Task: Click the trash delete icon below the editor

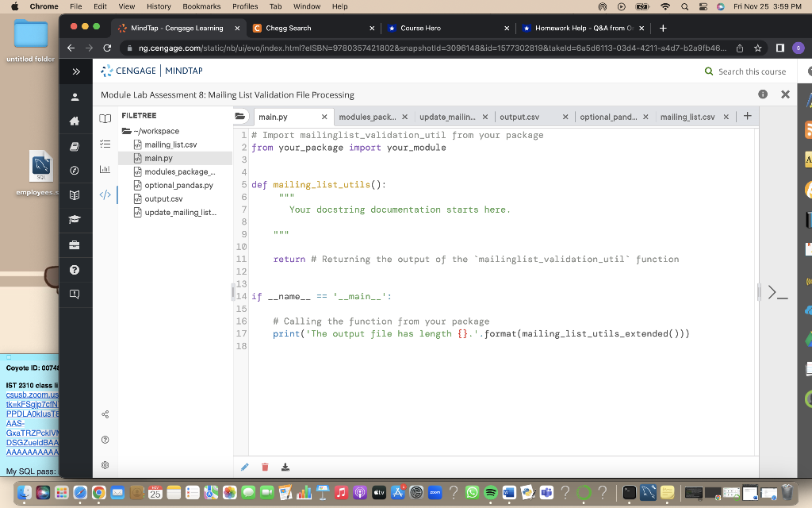Action: pyautogui.click(x=265, y=467)
